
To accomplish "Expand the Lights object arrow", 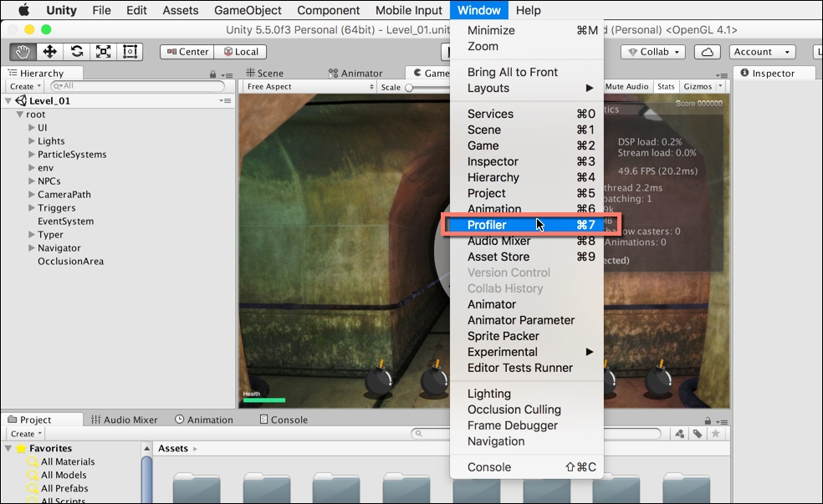I will tap(32, 141).
